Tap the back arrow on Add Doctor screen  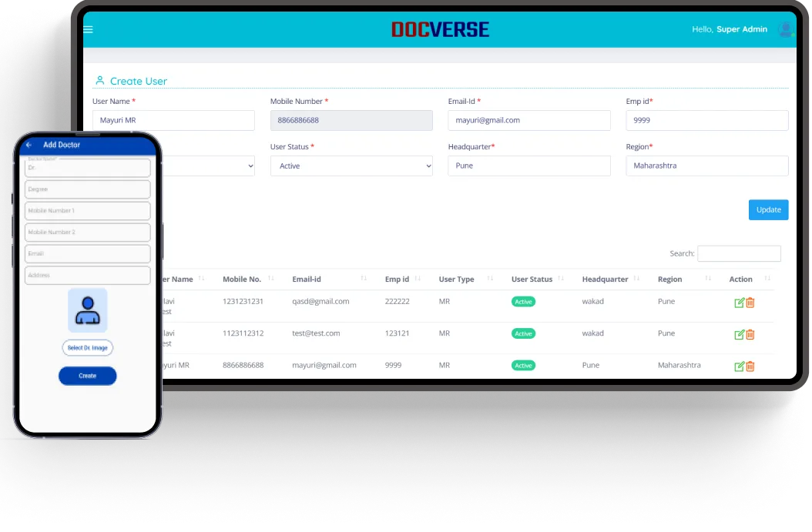(29, 145)
